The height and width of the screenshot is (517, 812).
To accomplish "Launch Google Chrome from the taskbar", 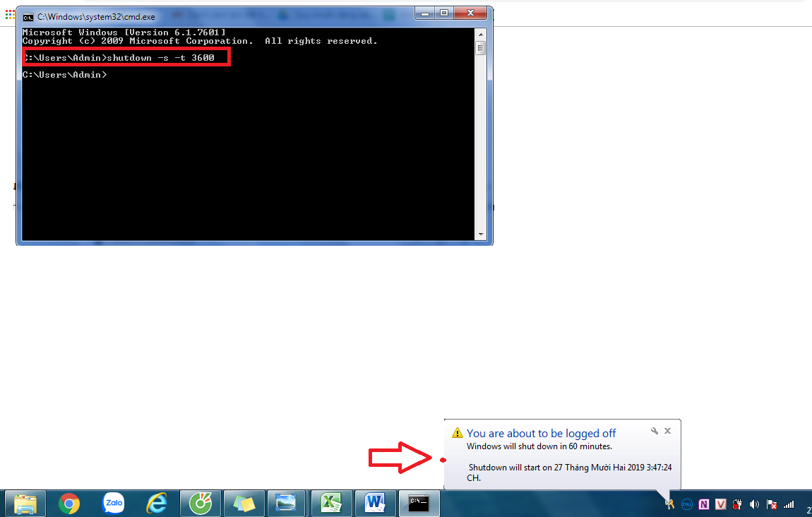I will (x=68, y=504).
